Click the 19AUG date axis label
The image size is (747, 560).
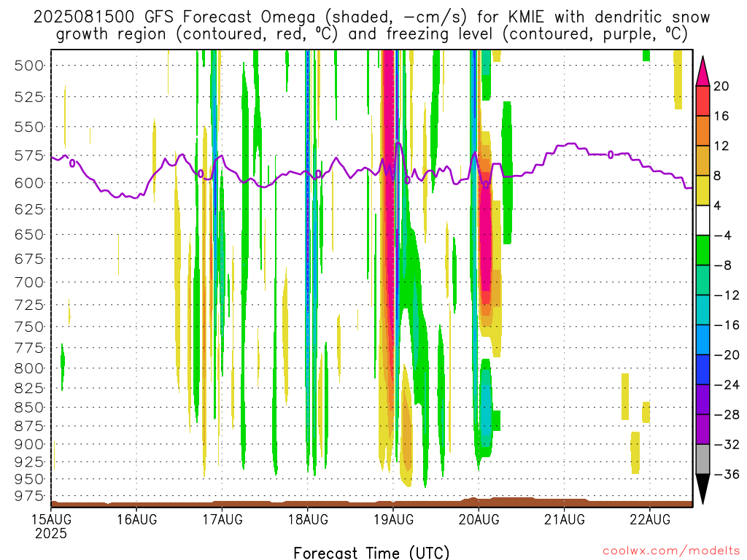pyautogui.click(x=393, y=519)
